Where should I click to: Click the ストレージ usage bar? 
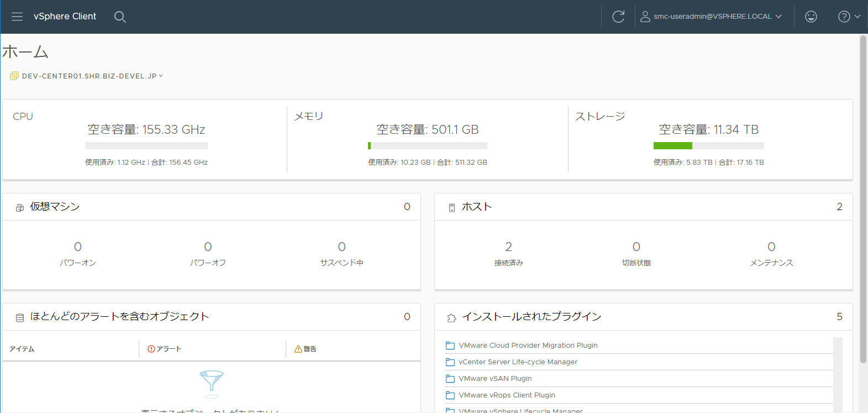[709, 146]
